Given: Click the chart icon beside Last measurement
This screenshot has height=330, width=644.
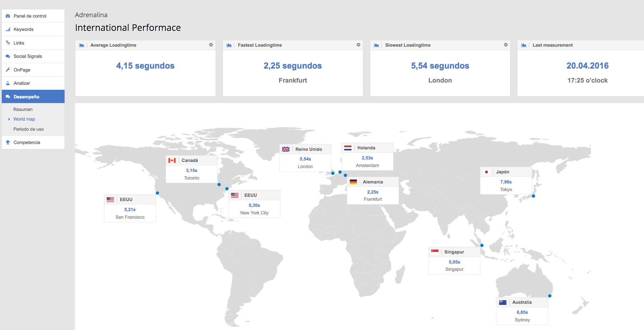Looking at the screenshot, I should point(524,45).
